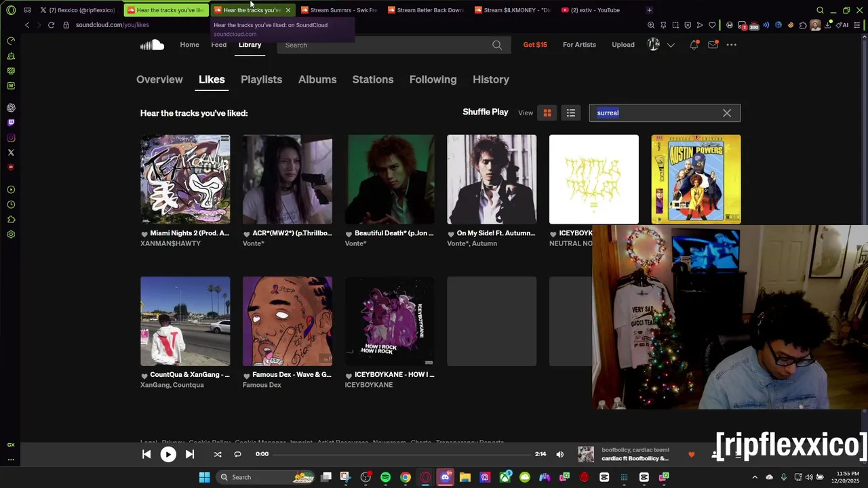
Task: Unlike the currently playing track heart
Action: (x=691, y=455)
